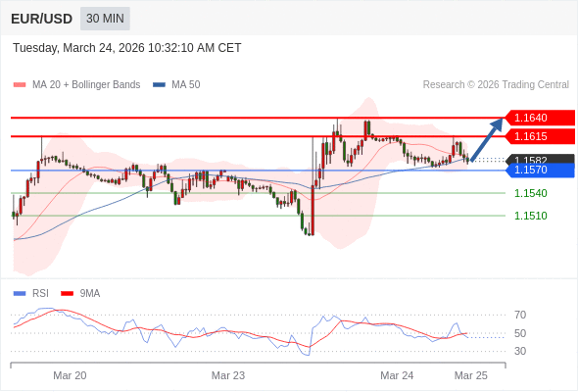
Task: Click the 1.1640 resistance price tag
Action: (540, 118)
